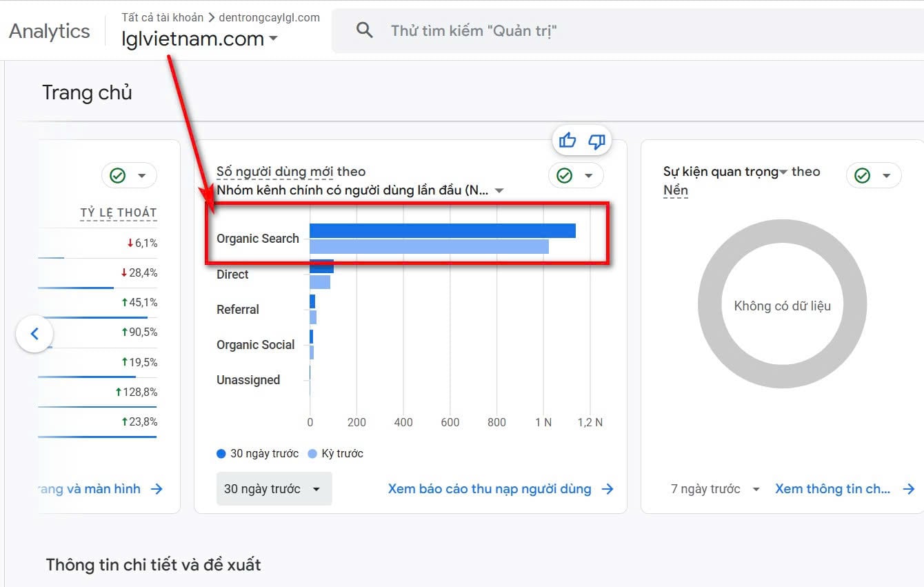Click 'dentrongcaylgl.com' breadcrumb
Viewport: 924px width, 587px height.
pos(269,17)
